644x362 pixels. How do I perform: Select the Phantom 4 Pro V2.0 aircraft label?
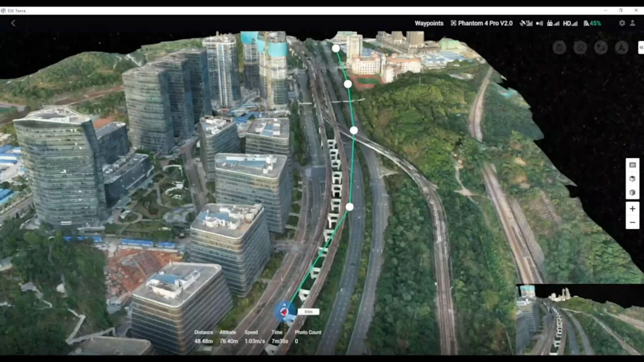(x=481, y=23)
